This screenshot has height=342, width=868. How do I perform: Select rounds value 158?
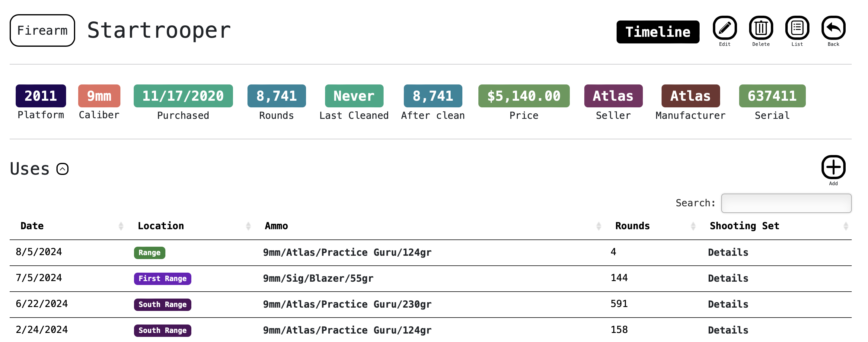[619, 330]
